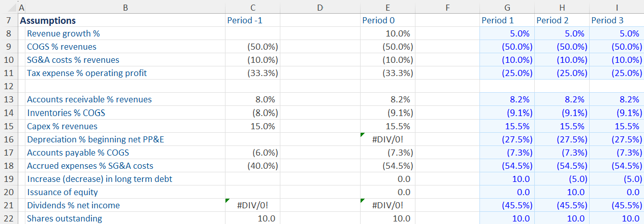Image resolution: width=644 pixels, height=224 pixels.
Task: Select the 'Shares outstanding' label cell
Action: pos(65,218)
